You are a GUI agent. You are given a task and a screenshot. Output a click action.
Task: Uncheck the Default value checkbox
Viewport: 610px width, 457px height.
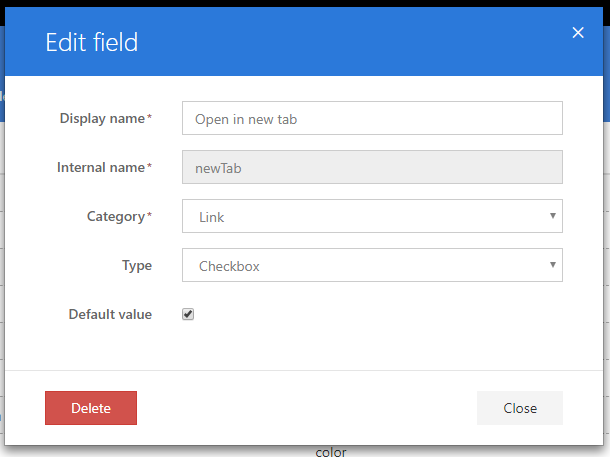(188, 314)
